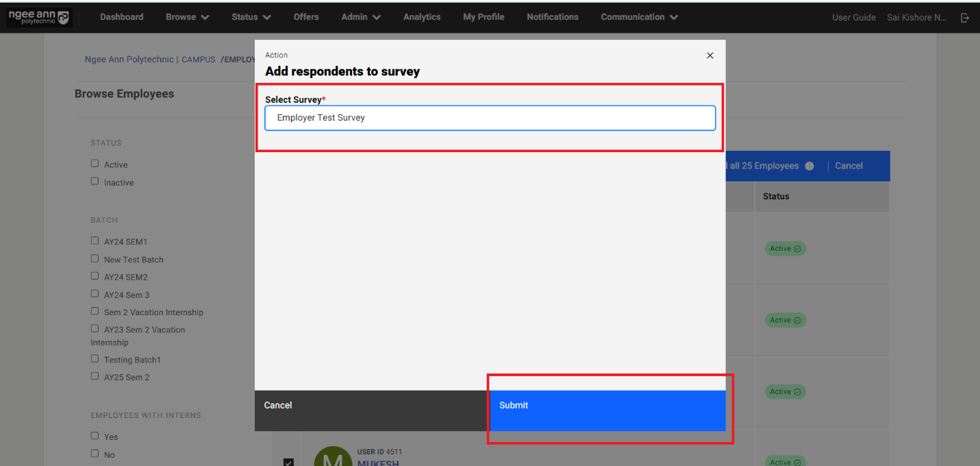Enable the Inactive status filter
The height and width of the screenshot is (466, 980).
point(95,182)
